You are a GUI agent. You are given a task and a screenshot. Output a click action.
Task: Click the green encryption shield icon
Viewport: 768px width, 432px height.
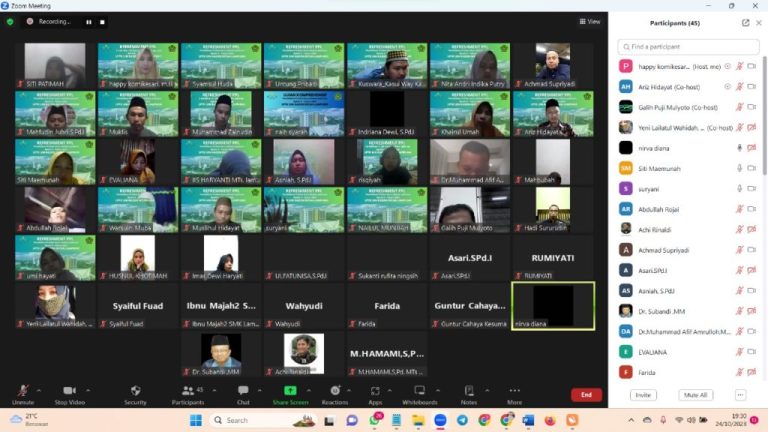(10, 22)
